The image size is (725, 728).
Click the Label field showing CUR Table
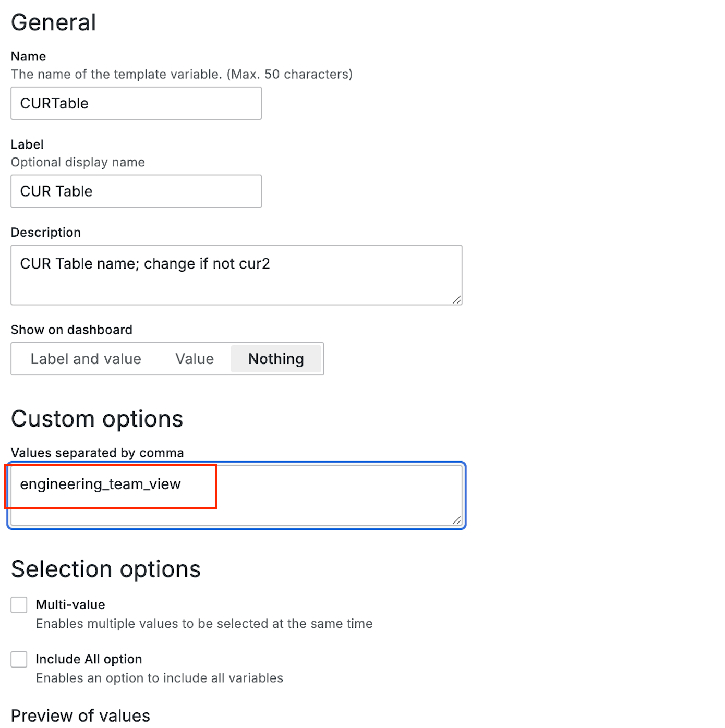[x=136, y=191]
